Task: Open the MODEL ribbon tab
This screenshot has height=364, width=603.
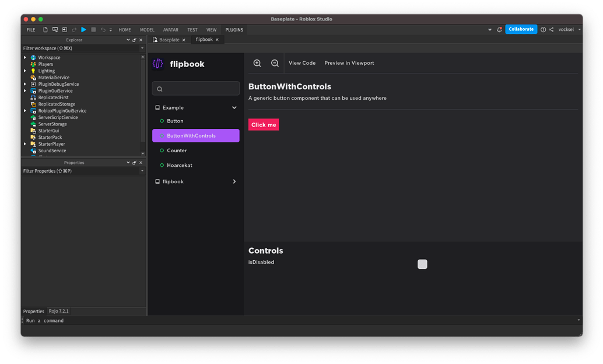Action: click(147, 30)
